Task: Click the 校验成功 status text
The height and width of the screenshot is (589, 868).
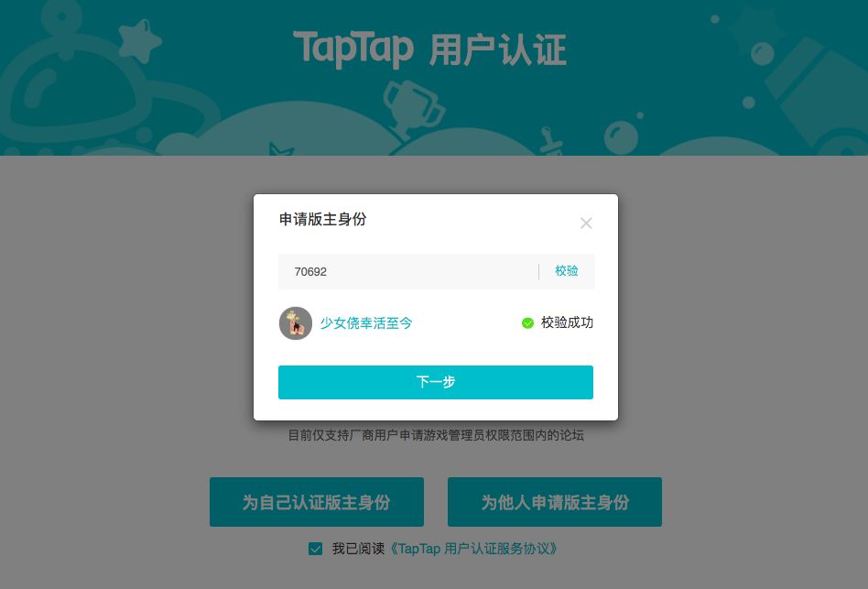Action: (567, 322)
